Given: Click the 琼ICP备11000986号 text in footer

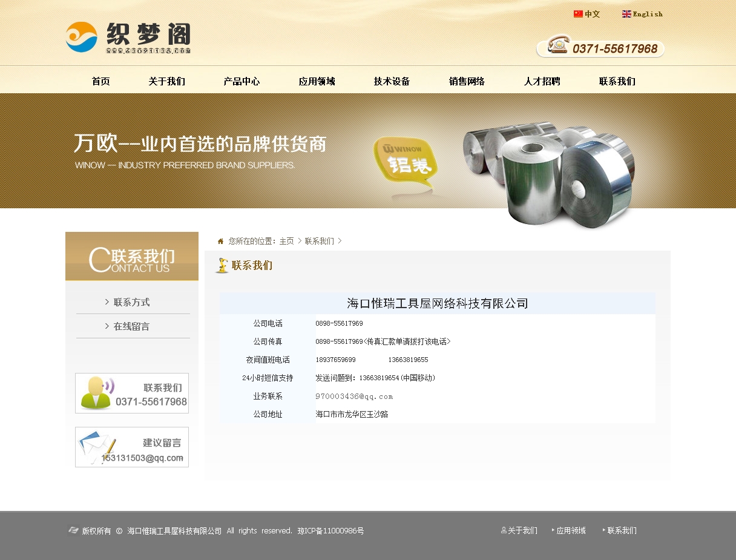Looking at the screenshot, I should click(x=330, y=531).
